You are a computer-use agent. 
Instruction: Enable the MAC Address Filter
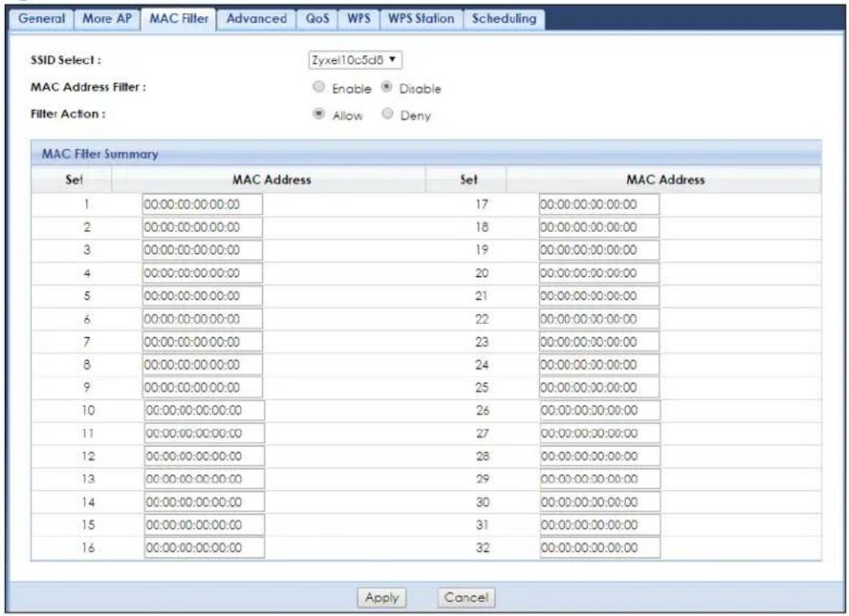pyautogui.click(x=319, y=86)
